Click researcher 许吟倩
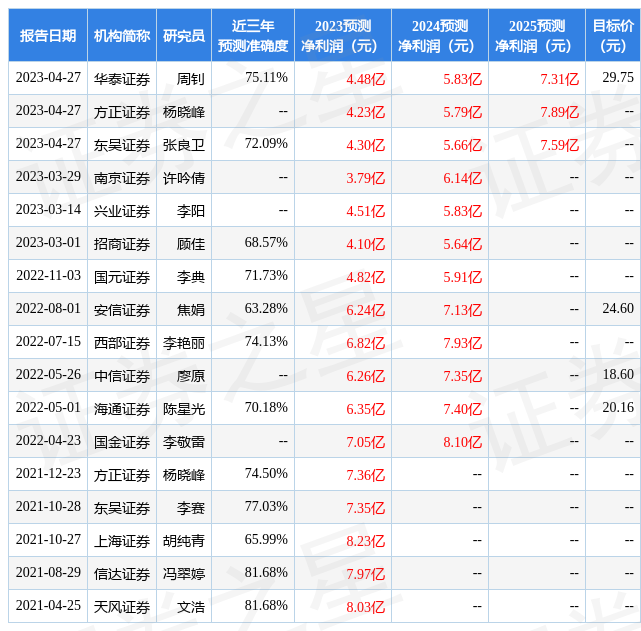Image resolution: width=641 pixels, height=631 pixels. click(x=184, y=178)
